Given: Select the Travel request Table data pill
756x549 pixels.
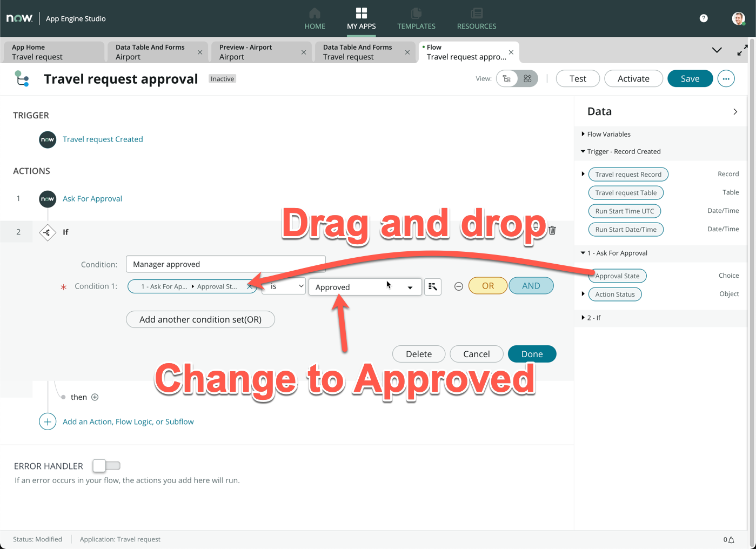Looking at the screenshot, I should 626,192.
